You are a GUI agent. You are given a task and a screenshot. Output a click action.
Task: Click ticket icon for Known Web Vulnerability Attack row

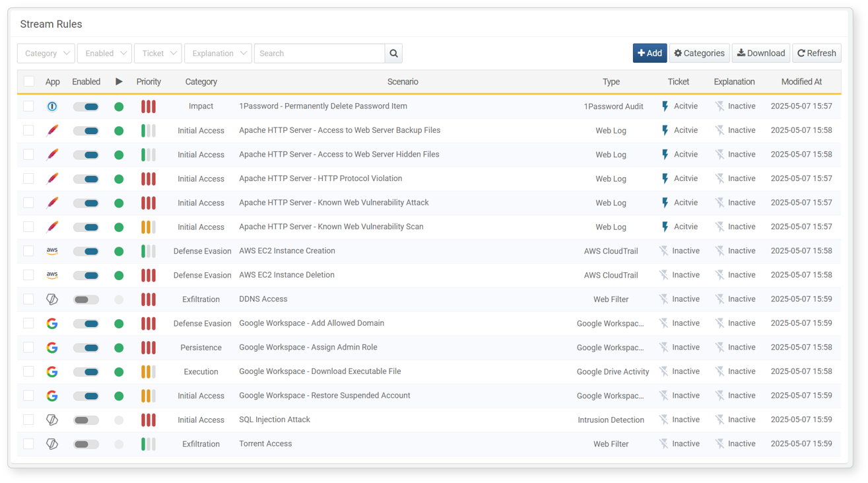(x=665, y=203)
